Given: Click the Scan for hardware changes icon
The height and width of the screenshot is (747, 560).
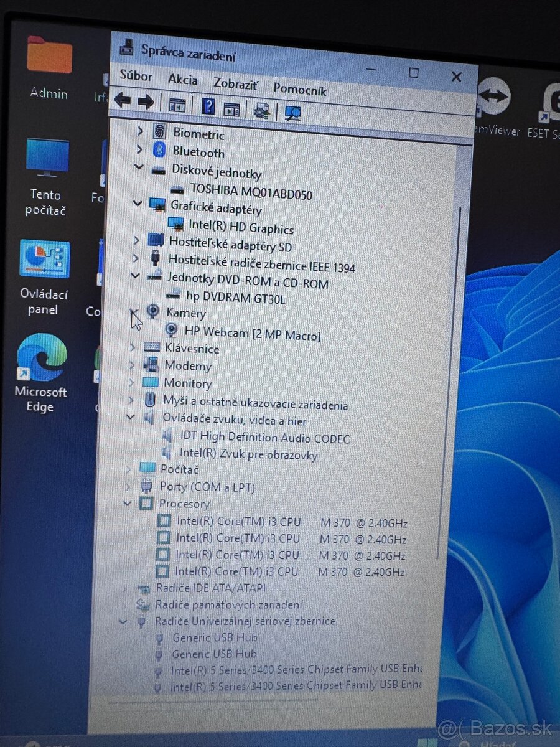Looking at the screenshot, I should pyautogui.click(x=292, y=113).
